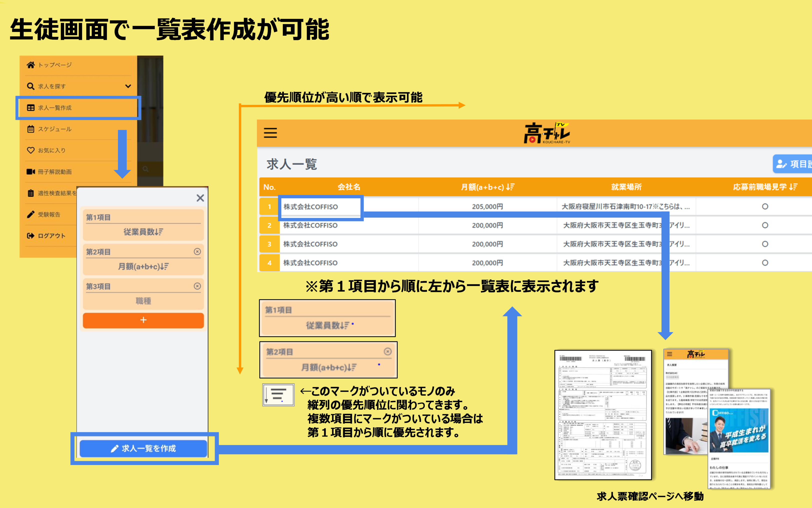The height and width of the screenshot is (508, 812).
Task: Add a new item with the orange plus button
Action: point(143,320)
